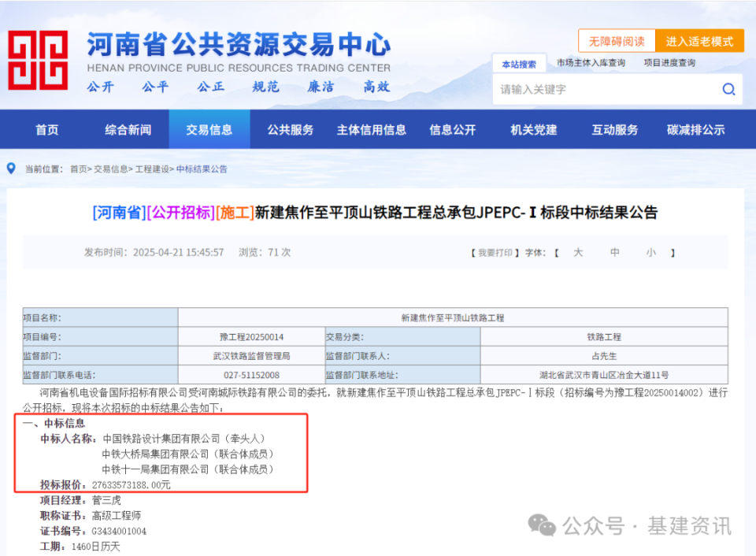Click 工程建设 breadcrumb link
756x556 pixels.
click(x=152, y=169)
